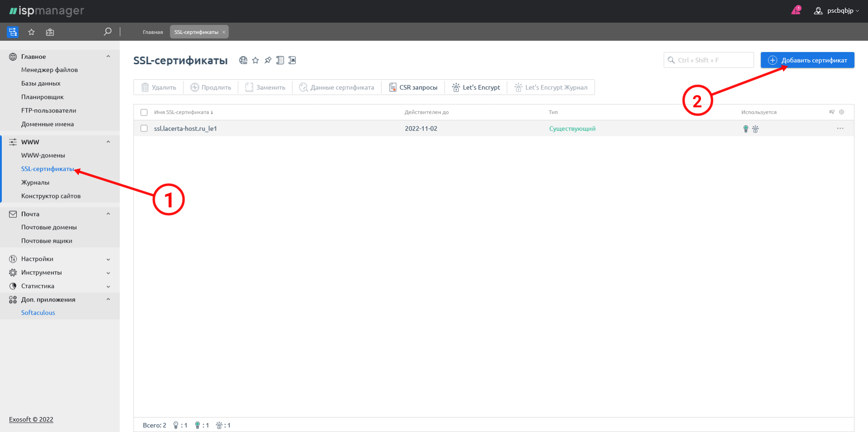Check the ssl.lacerta-host.ru_le1 row checkbox
The height and width of the screenshot is (432, 868).
point(144,129)
